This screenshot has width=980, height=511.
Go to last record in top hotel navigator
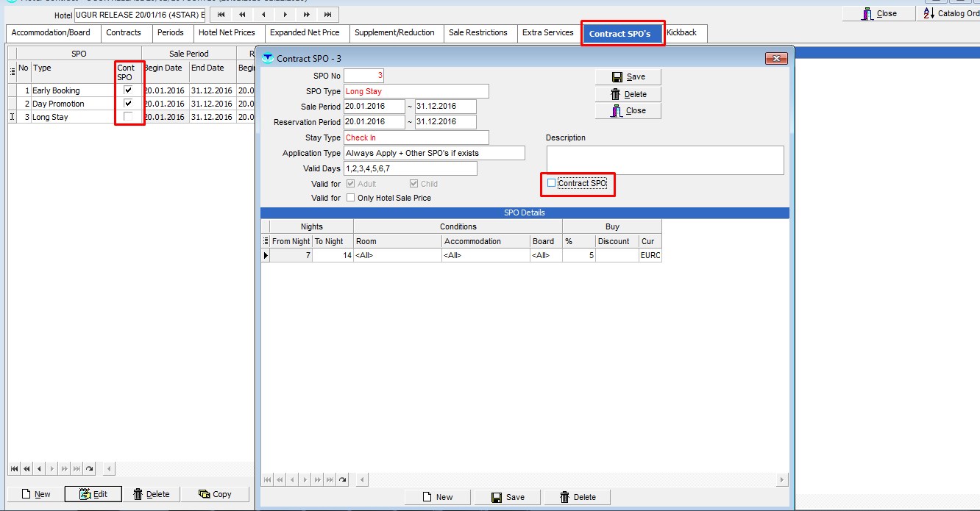pyautogui.click(x=328, y=15)
